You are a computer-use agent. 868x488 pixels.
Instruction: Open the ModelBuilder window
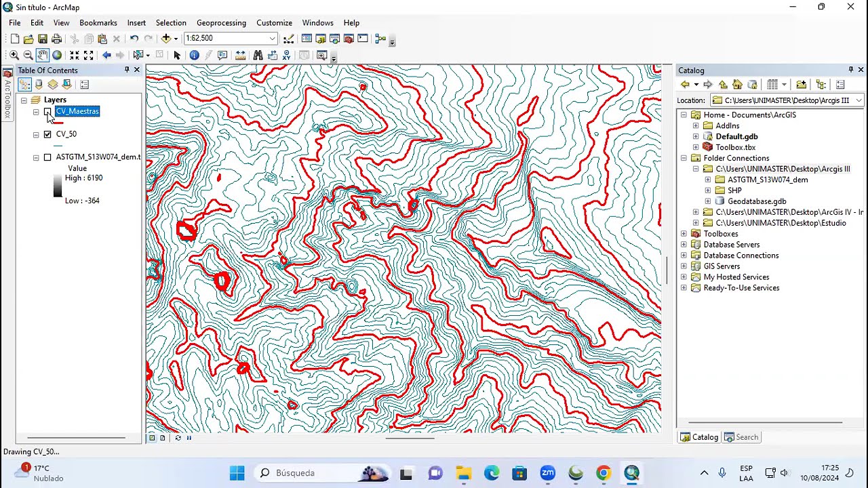coord(380,39)
